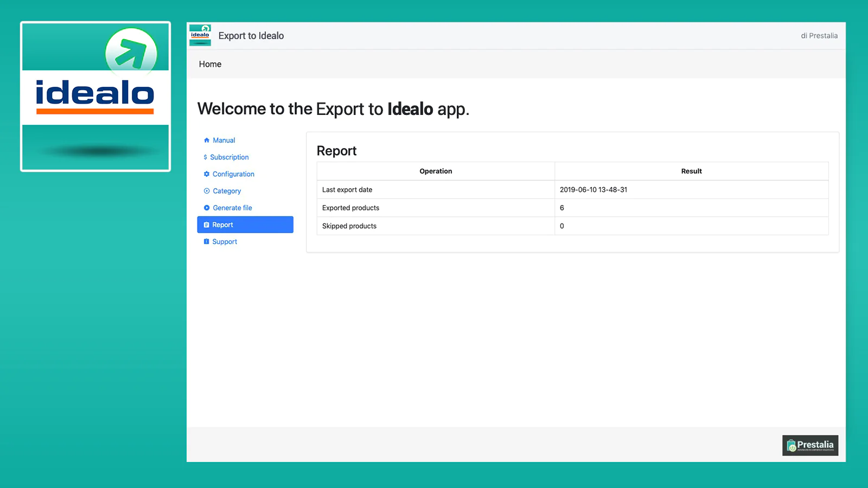This screenshot has height=488, width=868.
Task: Go to the Subscription section
Action: click(x=229, y=157)
